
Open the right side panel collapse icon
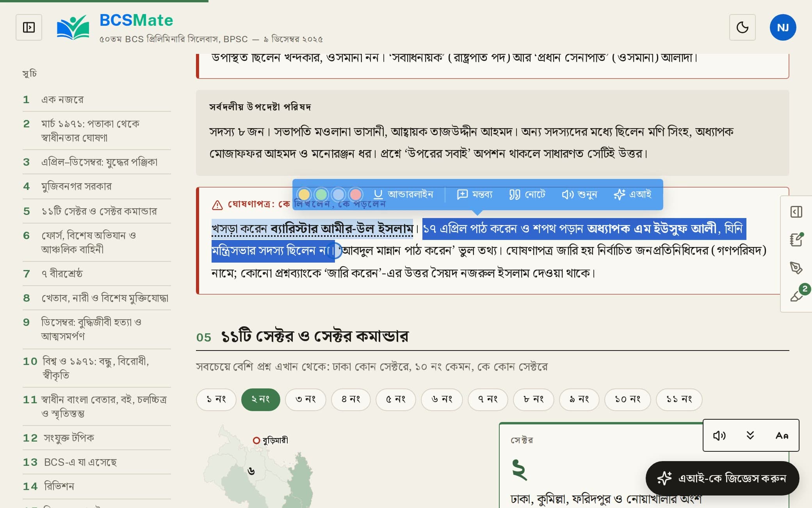click(796, 212)
